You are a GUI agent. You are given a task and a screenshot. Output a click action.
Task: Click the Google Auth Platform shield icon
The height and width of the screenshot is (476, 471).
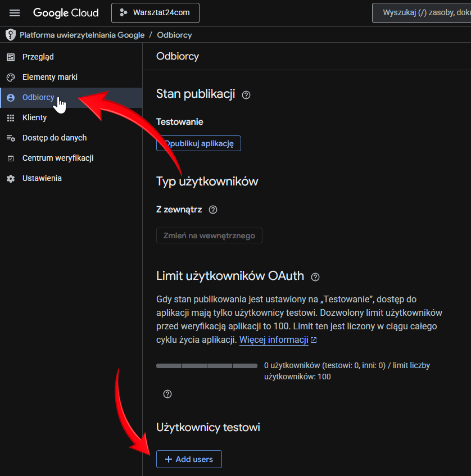tap(10, 35)
